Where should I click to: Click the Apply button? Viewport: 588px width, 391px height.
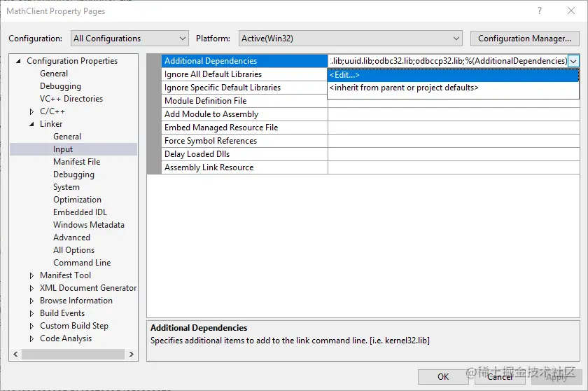click(x=556, y=377)
